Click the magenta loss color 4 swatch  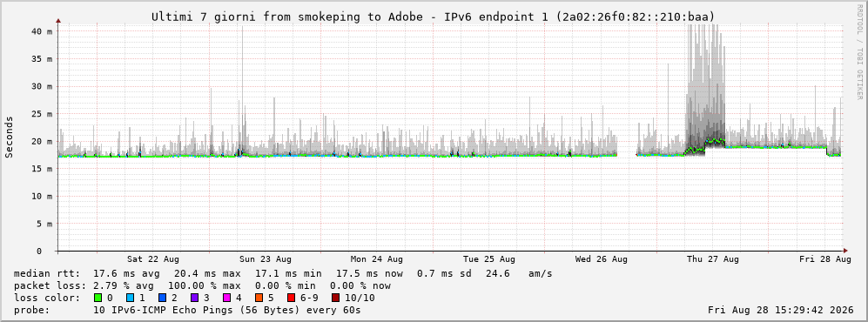[x=226, y=298]
